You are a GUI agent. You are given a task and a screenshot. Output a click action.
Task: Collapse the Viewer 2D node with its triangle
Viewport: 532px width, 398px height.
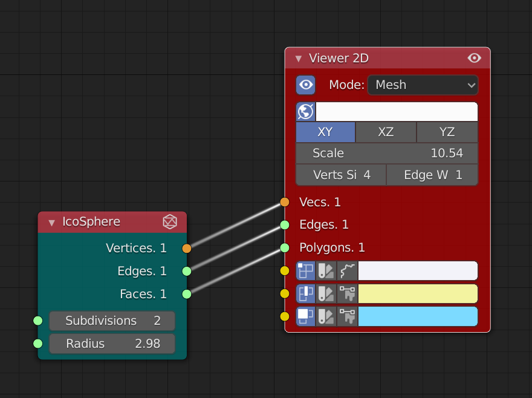297,58
